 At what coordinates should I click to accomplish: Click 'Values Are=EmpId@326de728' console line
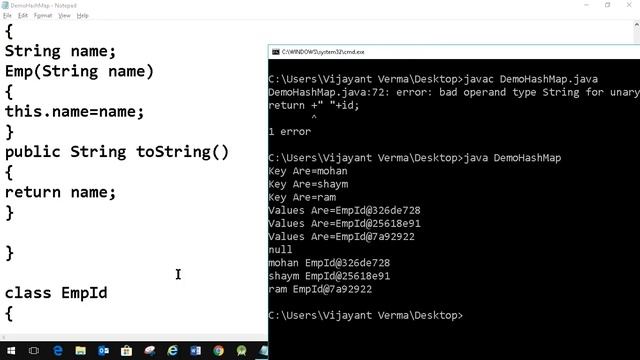(x=344, y=211)
